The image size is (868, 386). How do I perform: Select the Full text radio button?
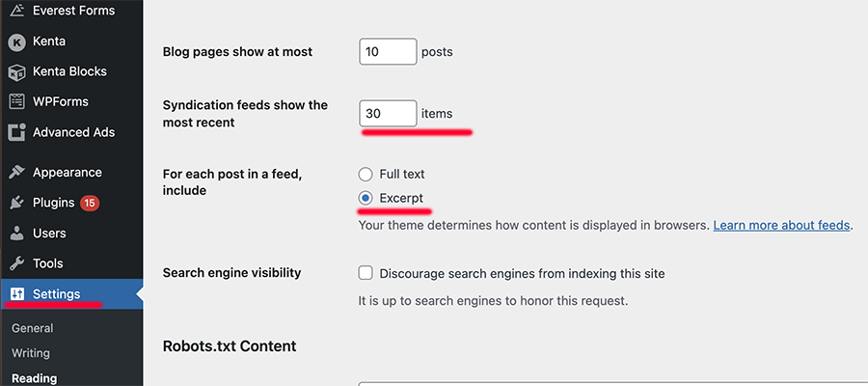[365, 175]
